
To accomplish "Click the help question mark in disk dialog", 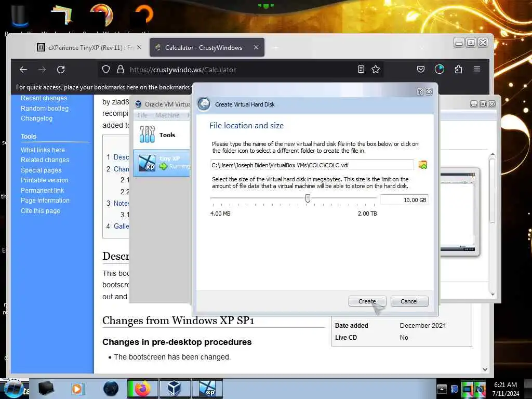I will (x=420, y=91).
